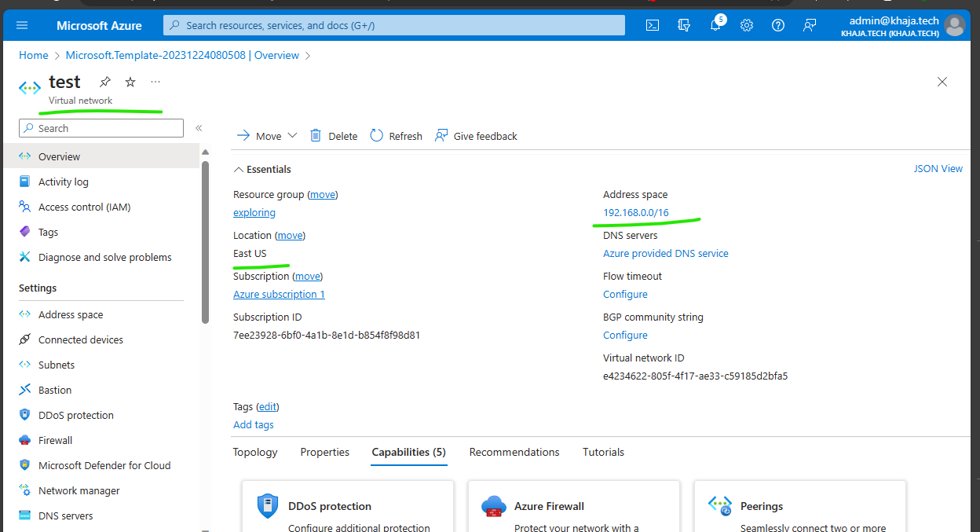
Task: Click Configure under Flow timeout
Action: click(625, 294)
